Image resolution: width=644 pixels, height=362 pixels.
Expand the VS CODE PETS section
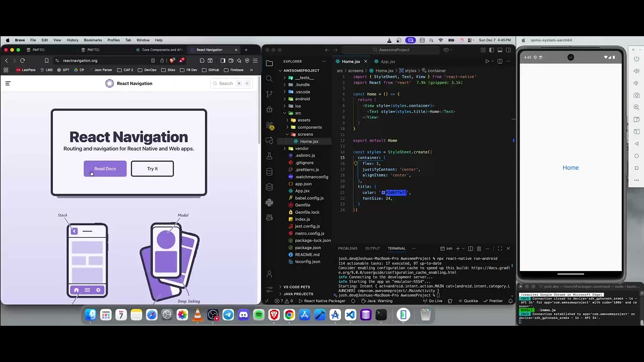[x=296, y=287]
